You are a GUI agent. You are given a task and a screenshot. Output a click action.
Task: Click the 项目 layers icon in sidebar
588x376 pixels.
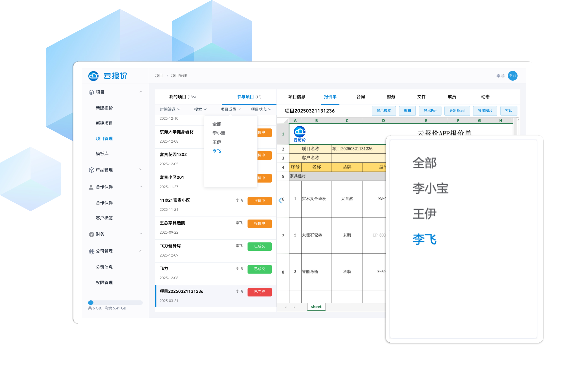tap(91, 92)
